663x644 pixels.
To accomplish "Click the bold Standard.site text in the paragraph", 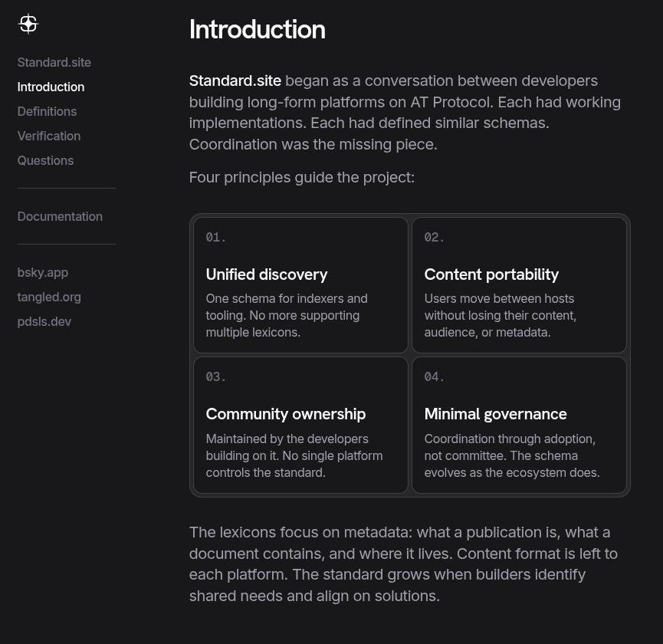I will tap(235, 80).
